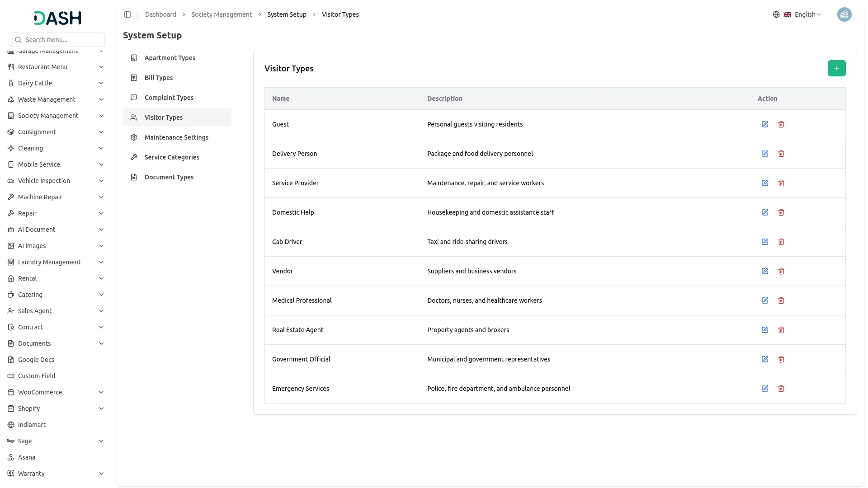This screenshot has height=488, width=868.
Task: Click the globe language icon
Action: [776, 14]
